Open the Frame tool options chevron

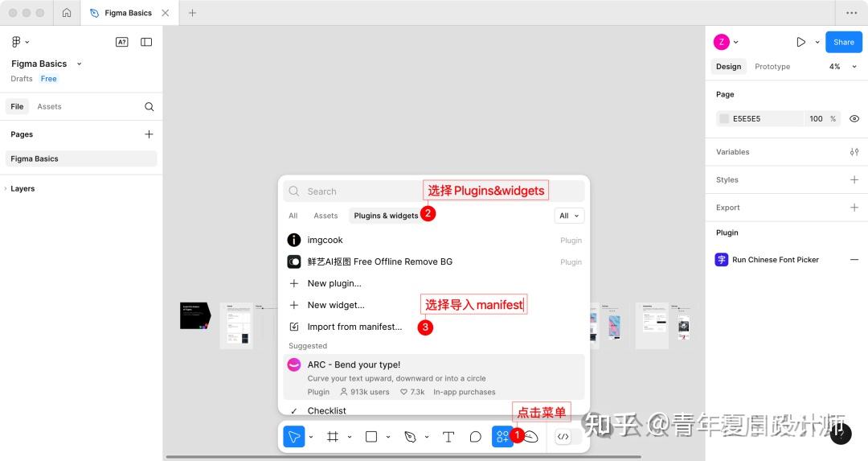click(x=350, y=437)
